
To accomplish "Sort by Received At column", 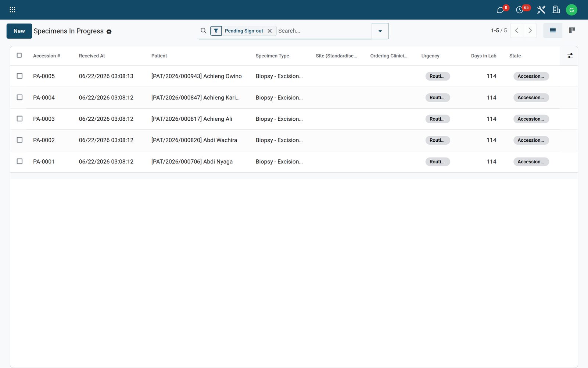I will pos(92,56).
